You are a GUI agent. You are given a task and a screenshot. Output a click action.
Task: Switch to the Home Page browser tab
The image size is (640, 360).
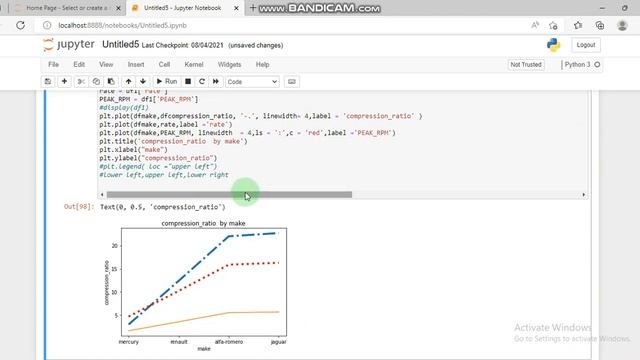coord(67,8)
